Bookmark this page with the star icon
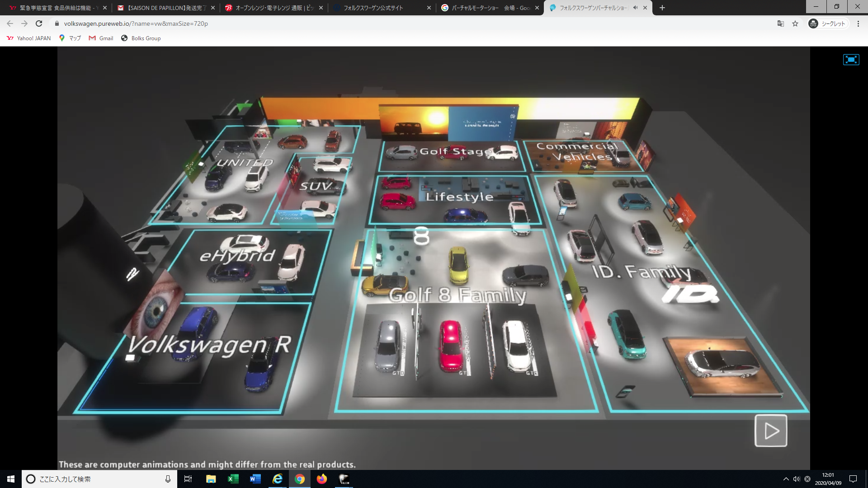This screenshot has height=488, width=868. pos(795,23)
